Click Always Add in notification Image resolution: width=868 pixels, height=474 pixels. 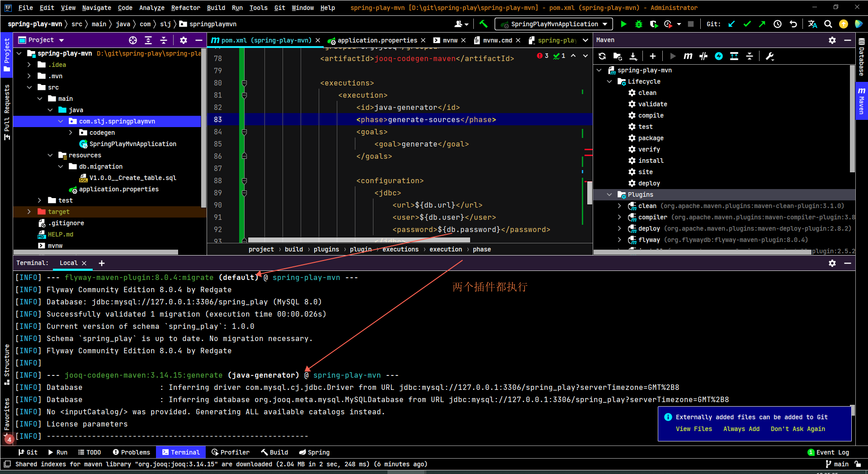[x=741, y=429]
